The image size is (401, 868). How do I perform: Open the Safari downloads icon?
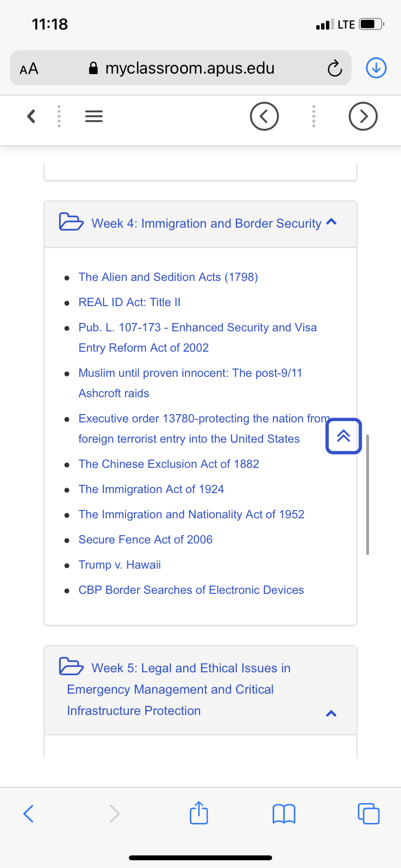(376, 68)
